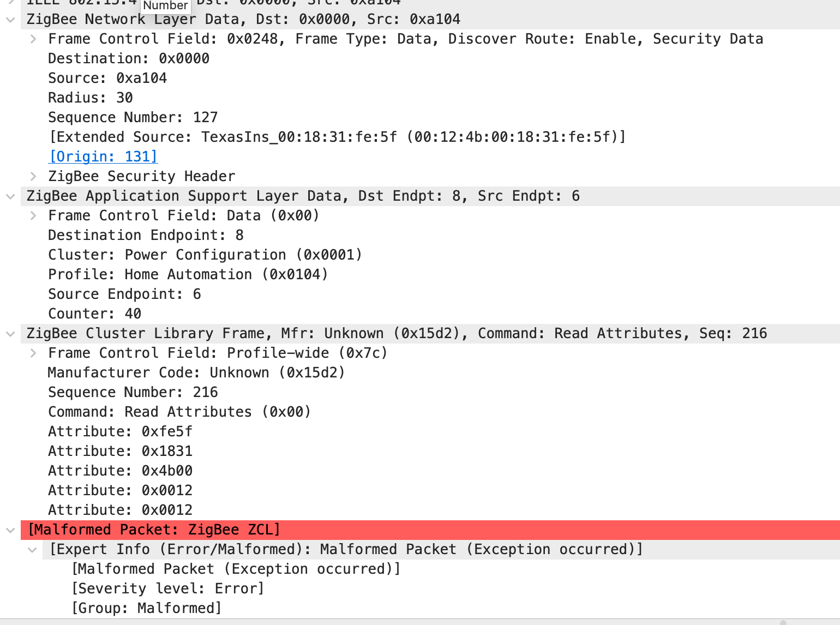Collapse the Malformed Packet ZigBee ZCL section
Viewport: 840px width, 625px height.
point(10,530)
